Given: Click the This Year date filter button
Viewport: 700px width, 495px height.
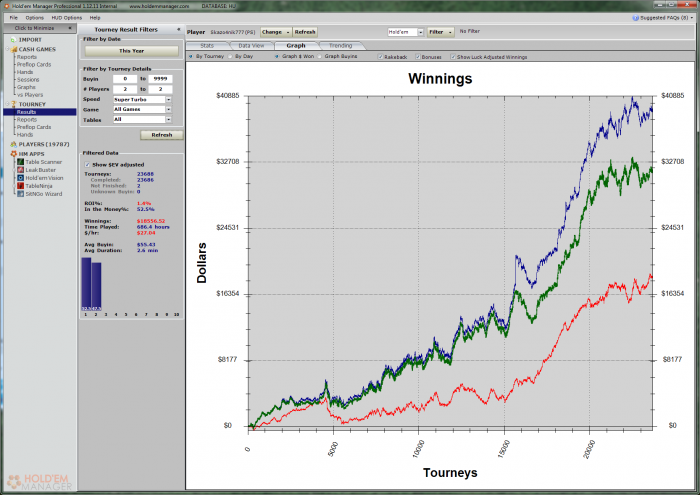Looking at the screenshot, I should click(131, 51).
